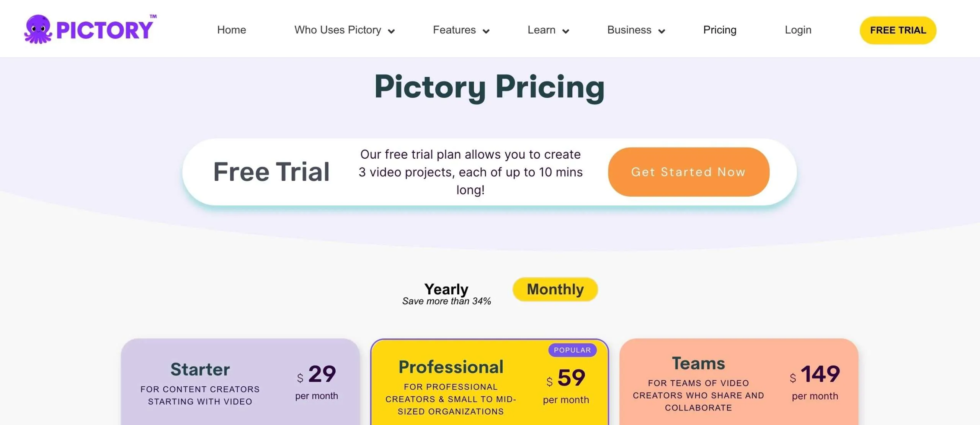The height and width of the screenshot is (425, 980).
Task: Expand the Learn dropdown menu
Action: (548, 30)
